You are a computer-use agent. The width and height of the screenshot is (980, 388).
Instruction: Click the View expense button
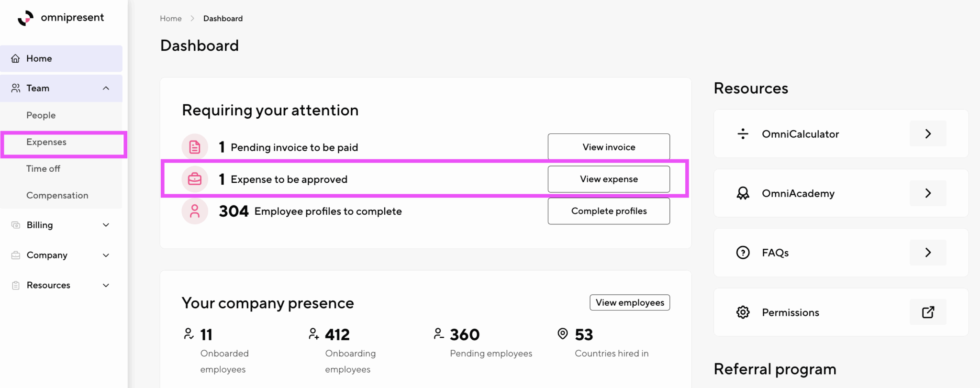609,179
